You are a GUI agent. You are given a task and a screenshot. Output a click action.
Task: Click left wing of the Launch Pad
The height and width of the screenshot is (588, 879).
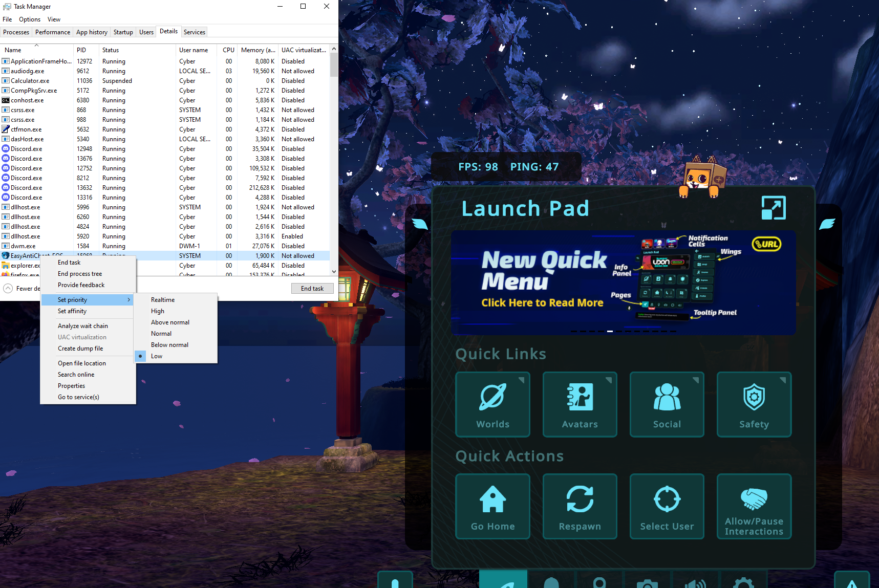420,224
